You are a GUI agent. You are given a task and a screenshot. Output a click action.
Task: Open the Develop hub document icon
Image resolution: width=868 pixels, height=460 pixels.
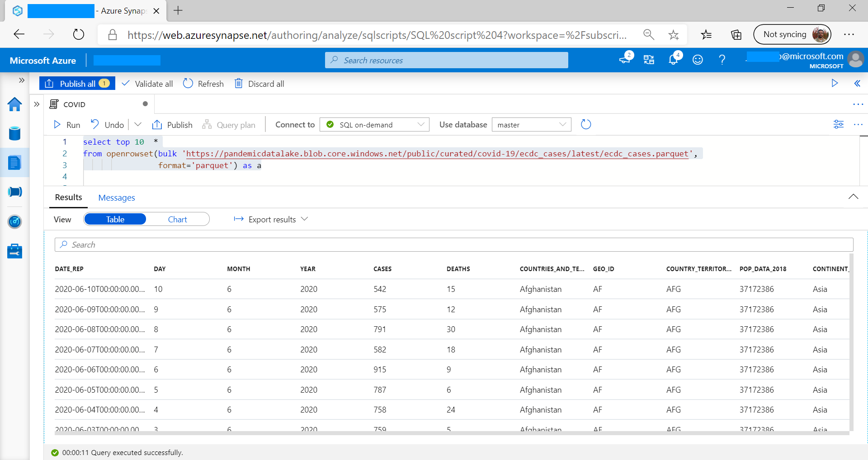(x=14, y=163)
